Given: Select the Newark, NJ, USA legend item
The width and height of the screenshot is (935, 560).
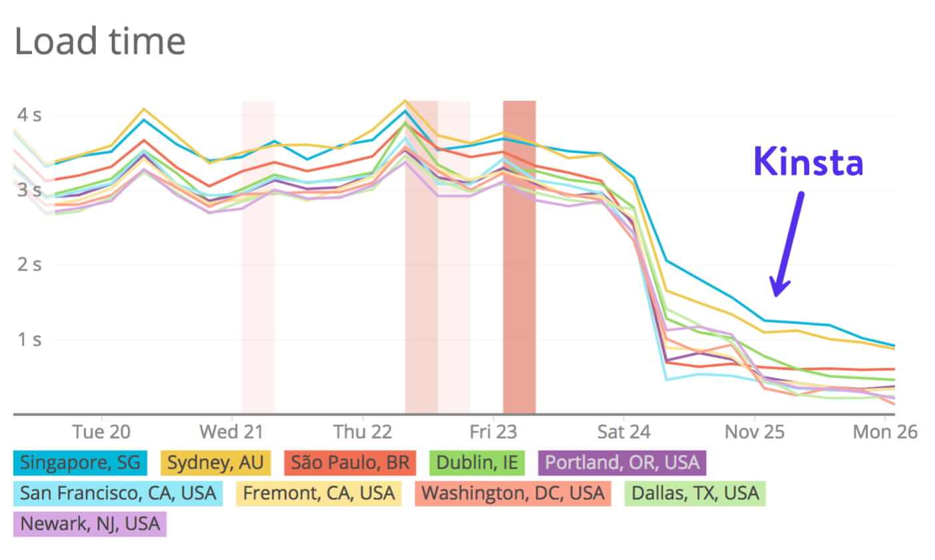Looking at the screenshot, I should pos(90,523).
